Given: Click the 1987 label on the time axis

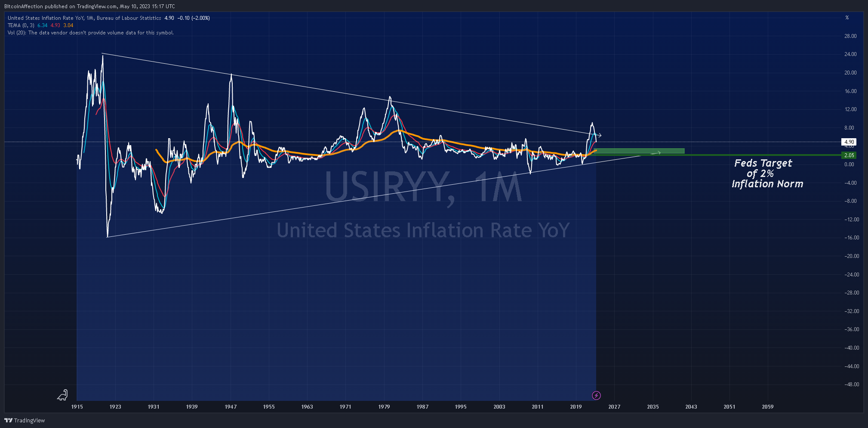Looking at the screenshot, I should tap(422, 406).
